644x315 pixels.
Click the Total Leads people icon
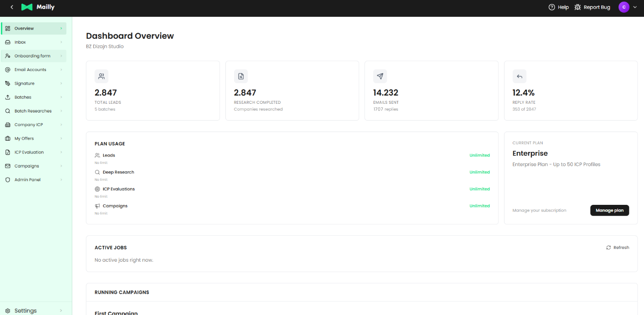[x=101, y=76]
